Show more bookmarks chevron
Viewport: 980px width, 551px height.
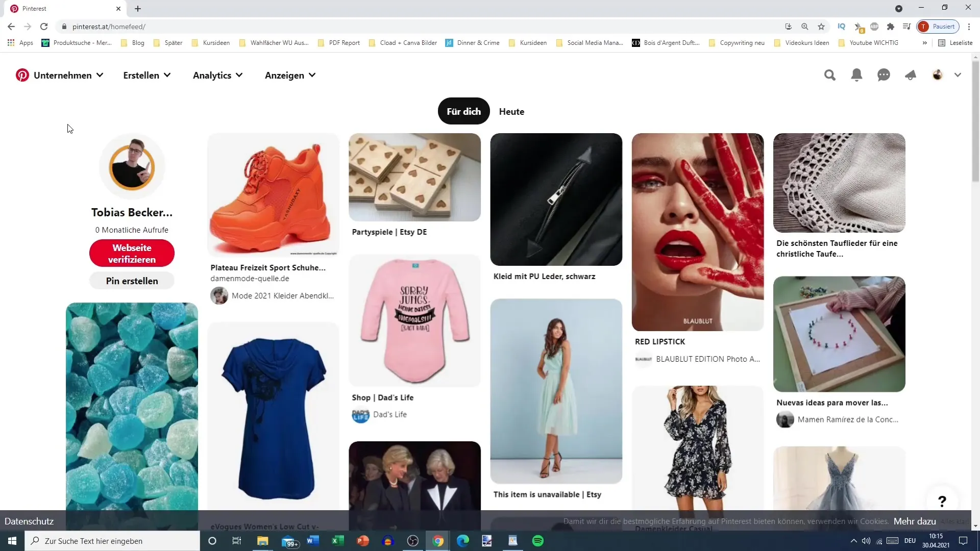pyautogui.click(x=924, y=43)
